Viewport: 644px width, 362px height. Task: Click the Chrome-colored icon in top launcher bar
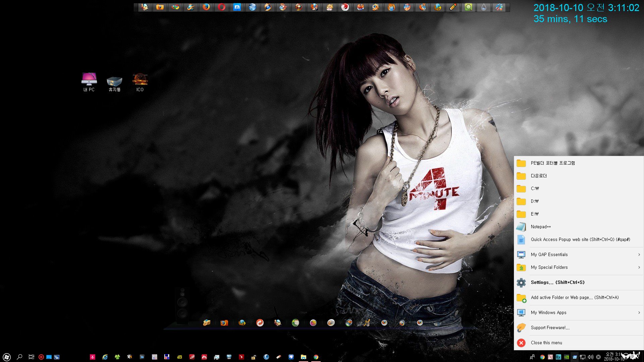175,7
